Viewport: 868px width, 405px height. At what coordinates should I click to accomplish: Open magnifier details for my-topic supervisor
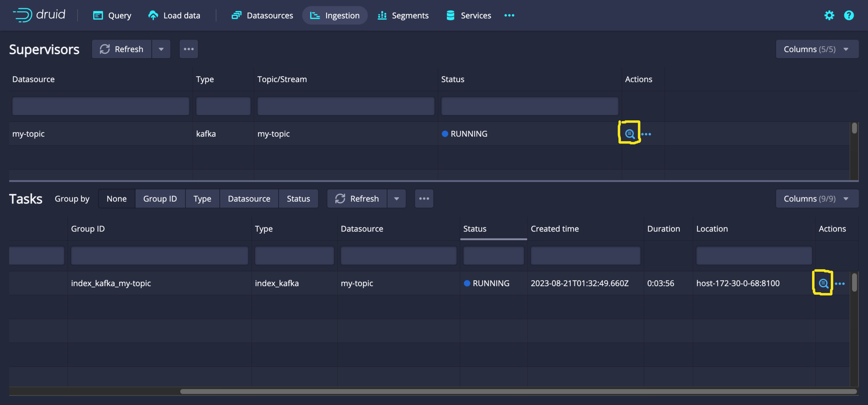pyautogui.click(x=629, y=134)
